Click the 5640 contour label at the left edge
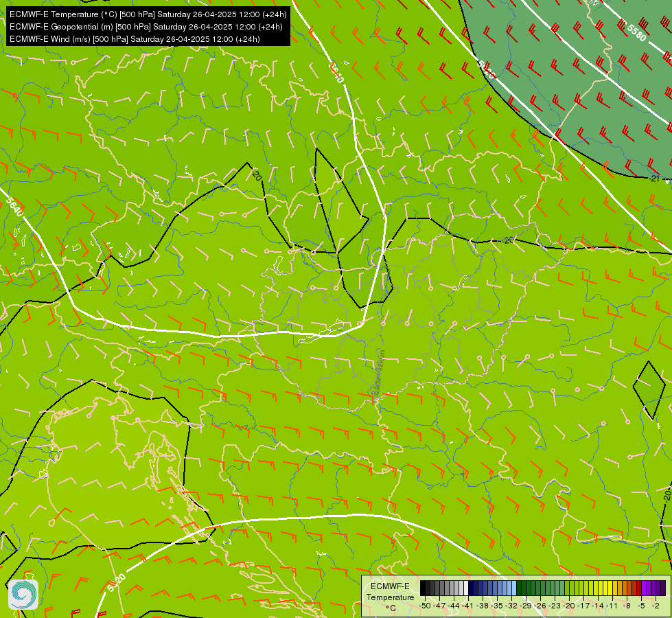Image resolution: width=672 pixels, height=618 pixels. click(14, 207)
